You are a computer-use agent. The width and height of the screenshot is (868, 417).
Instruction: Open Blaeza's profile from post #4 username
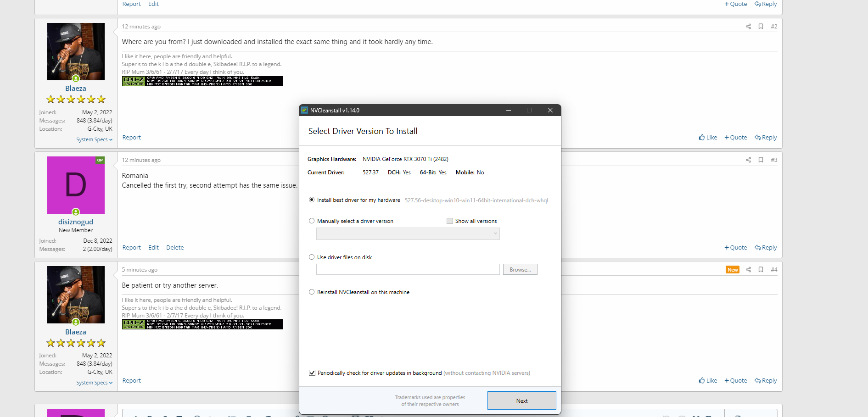pos(76,332)
